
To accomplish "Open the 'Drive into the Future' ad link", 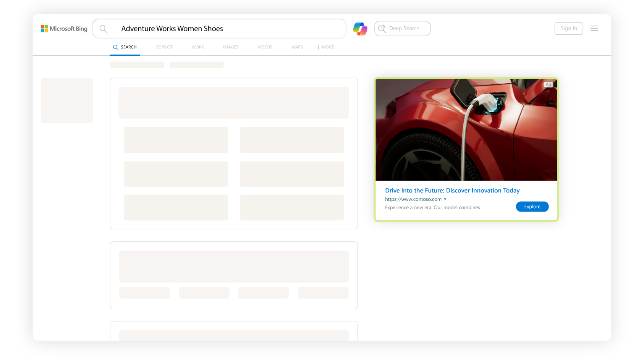I will (x=452, y=191).
